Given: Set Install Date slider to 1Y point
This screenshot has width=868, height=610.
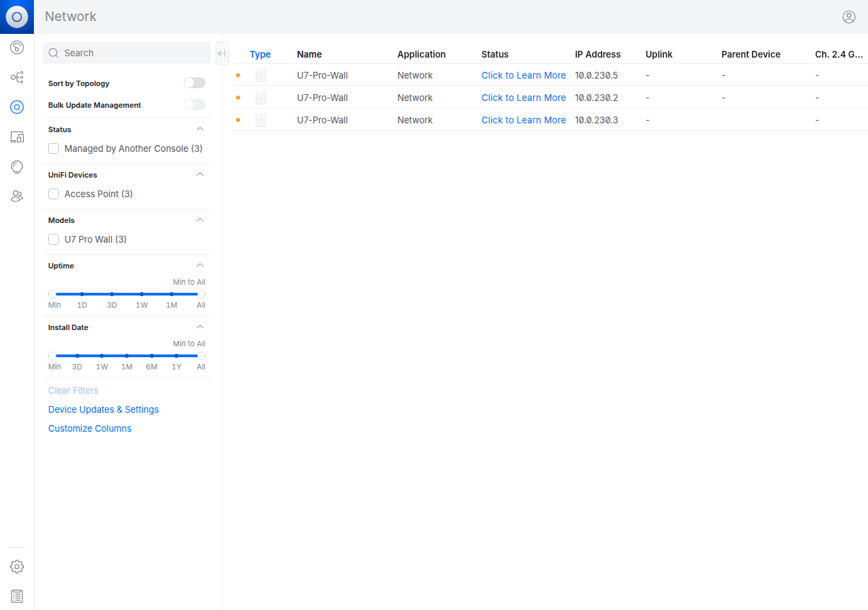Looking at the screenshot, I should coord(176,356).
